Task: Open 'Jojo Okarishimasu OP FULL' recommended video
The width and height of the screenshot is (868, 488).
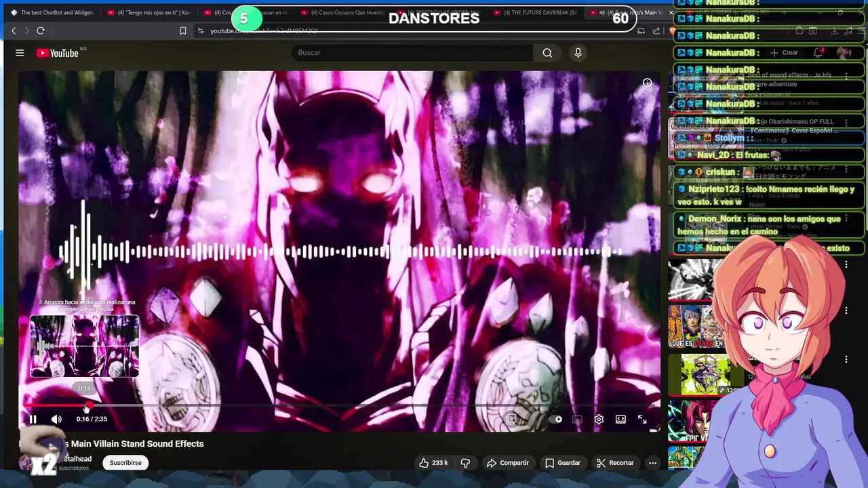Action: click(x=793, y=126)
